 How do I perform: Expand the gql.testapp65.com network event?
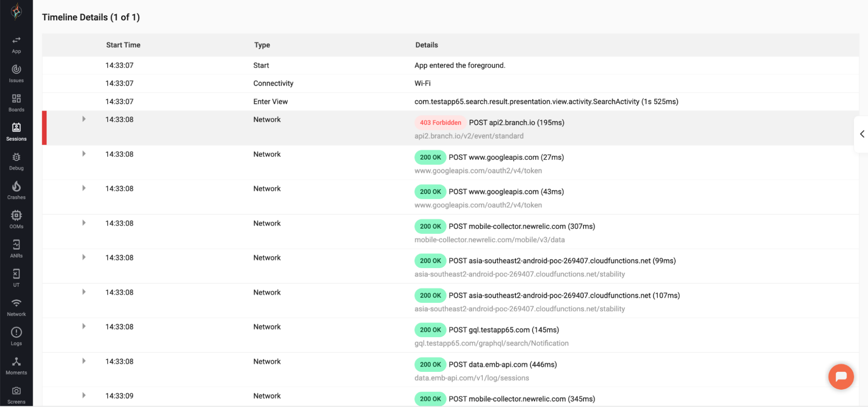point(84,326)
